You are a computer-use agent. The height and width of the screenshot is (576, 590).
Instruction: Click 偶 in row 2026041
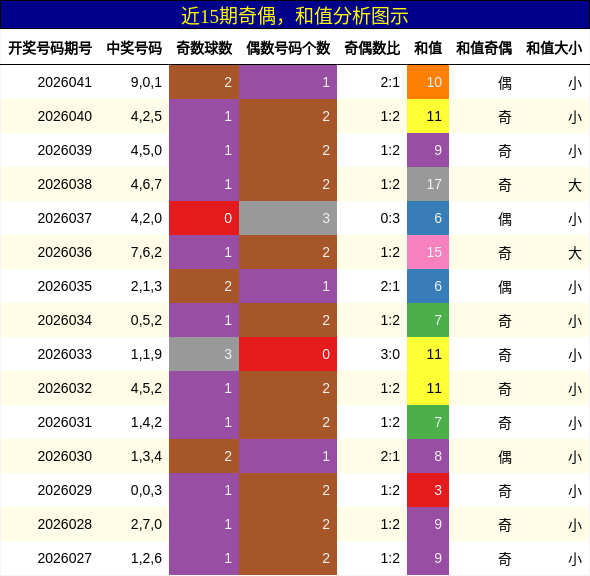(505, 83)
